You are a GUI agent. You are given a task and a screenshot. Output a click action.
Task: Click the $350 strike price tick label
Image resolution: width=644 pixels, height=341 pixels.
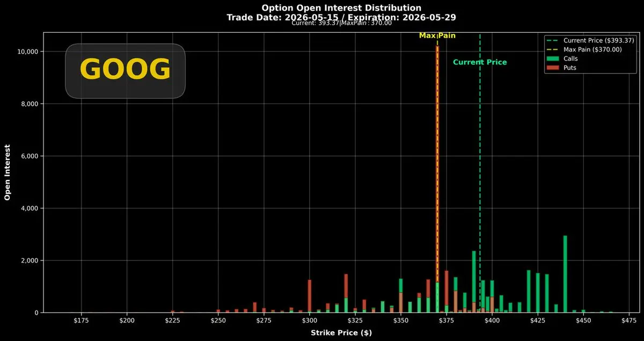401,320
